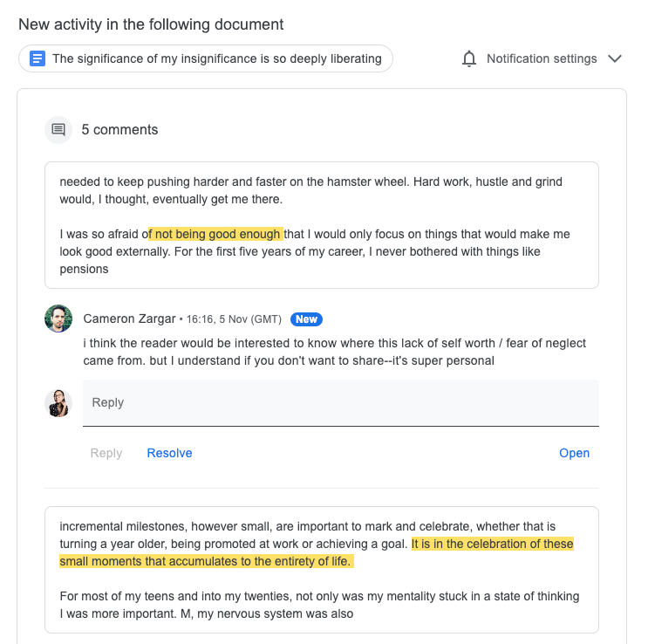
Task: Expand the Notification settings chevron
Action: tap(615, 58)
